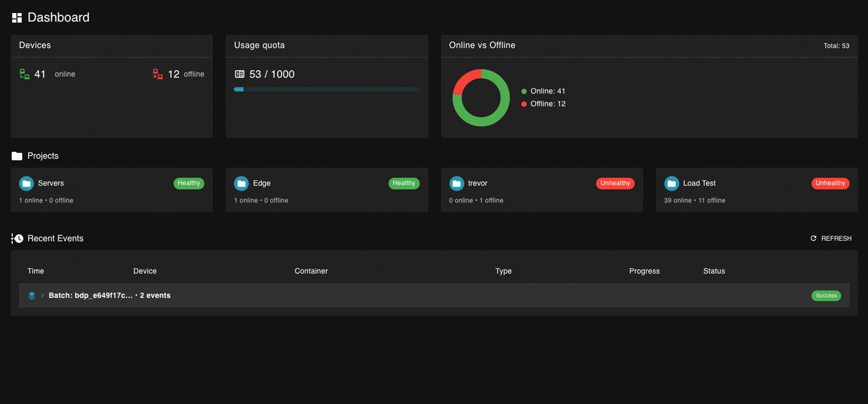Click the red offline devices icon
868x404 pixels.
tap(157, 74)
